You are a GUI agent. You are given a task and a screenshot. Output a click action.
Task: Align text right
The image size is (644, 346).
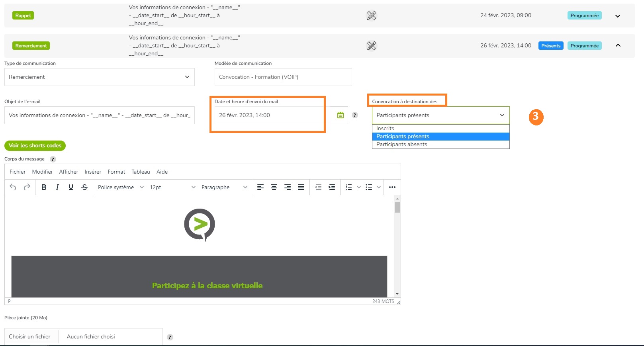pos(288,187)
